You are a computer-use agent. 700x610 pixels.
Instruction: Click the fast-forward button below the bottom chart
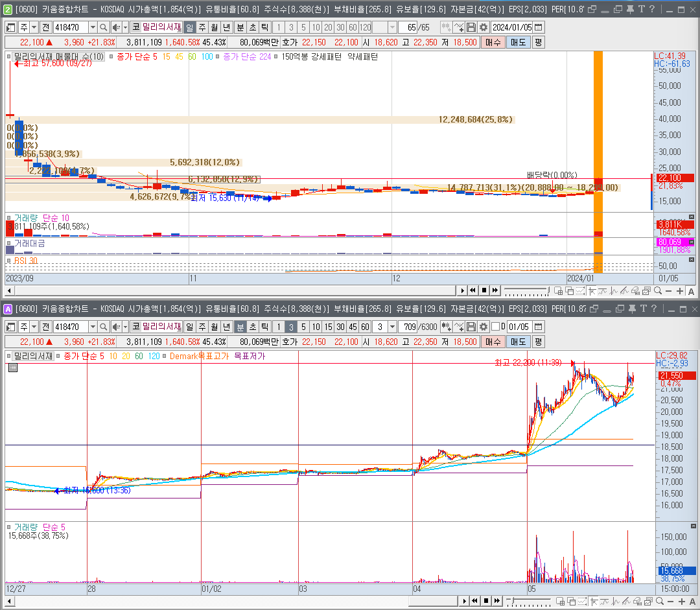(x=497, y=601)
